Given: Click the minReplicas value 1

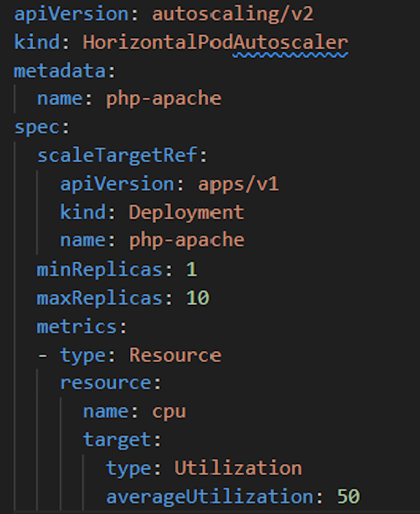Looking at the screenshot, I should pyautogui.click(x=192, y=269).
